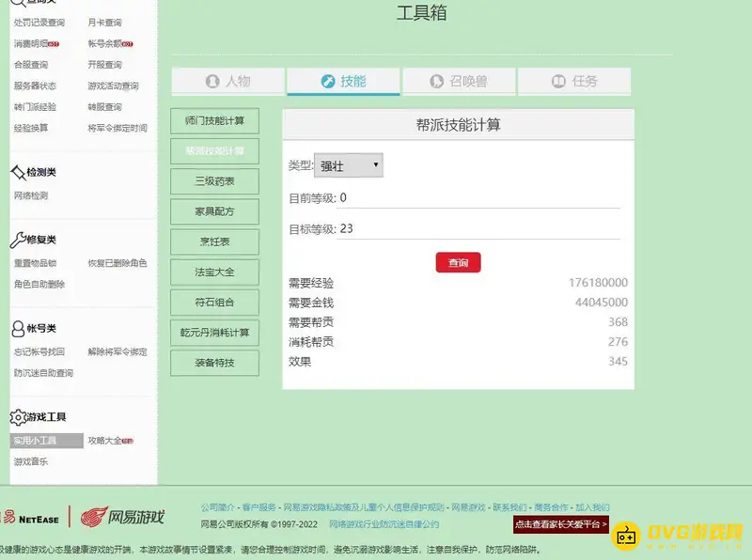Click the 帐号类 person icon
Screen dimensions: 752x560
click(18, 329)
